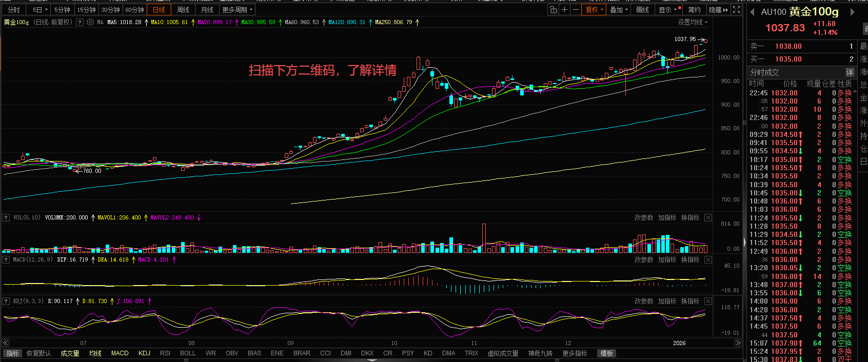The height and width of the screenshot is (362, 868).
Task: Open the 设置均线 dropdown
Action: [x=693, y=23]
